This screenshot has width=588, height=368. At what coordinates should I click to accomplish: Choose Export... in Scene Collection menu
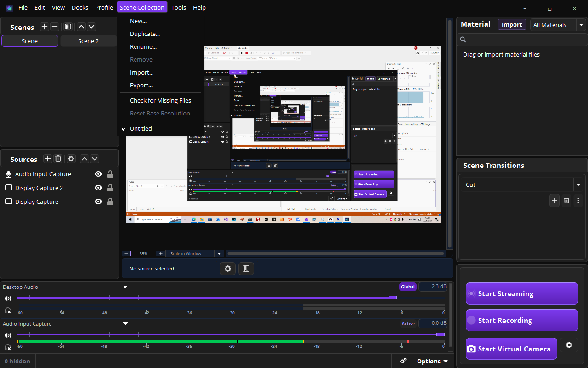(160, 85)
